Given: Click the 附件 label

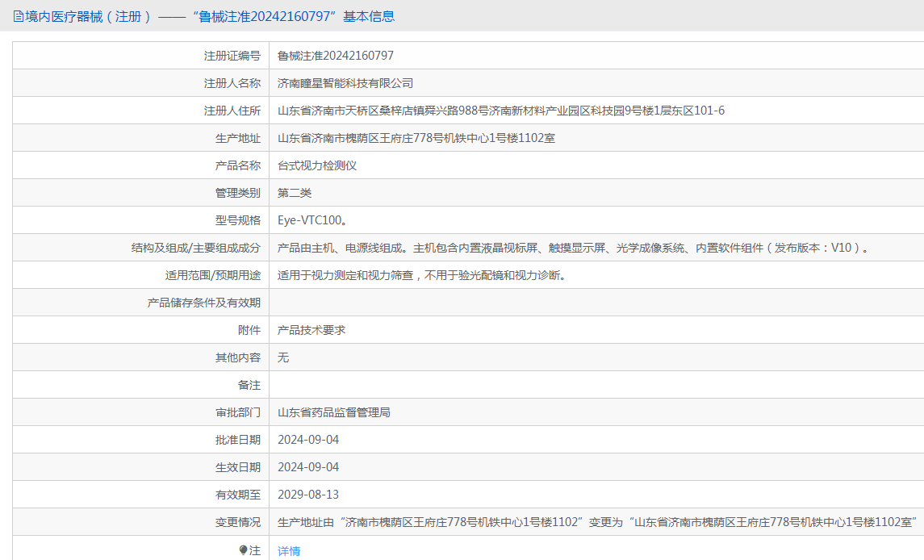Looking at the screenshot, I should coord(249,330).
